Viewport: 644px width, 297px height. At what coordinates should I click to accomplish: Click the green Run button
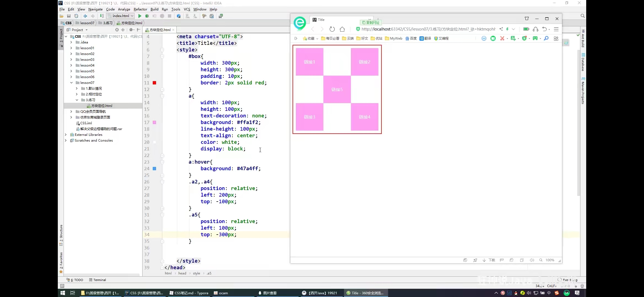[140, 16]
